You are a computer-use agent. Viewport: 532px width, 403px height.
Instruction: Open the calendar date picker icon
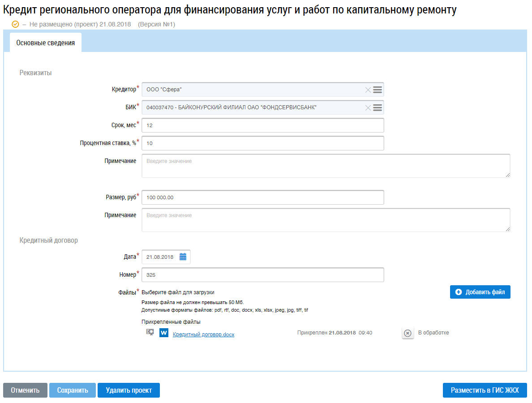(x=183, y=257)
